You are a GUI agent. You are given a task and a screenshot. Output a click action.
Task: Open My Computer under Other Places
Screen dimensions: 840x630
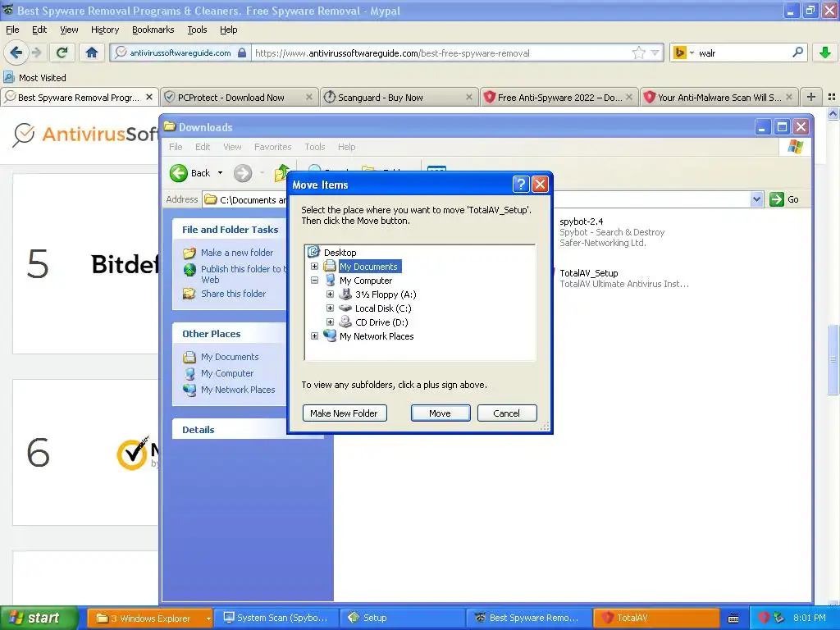227,373
